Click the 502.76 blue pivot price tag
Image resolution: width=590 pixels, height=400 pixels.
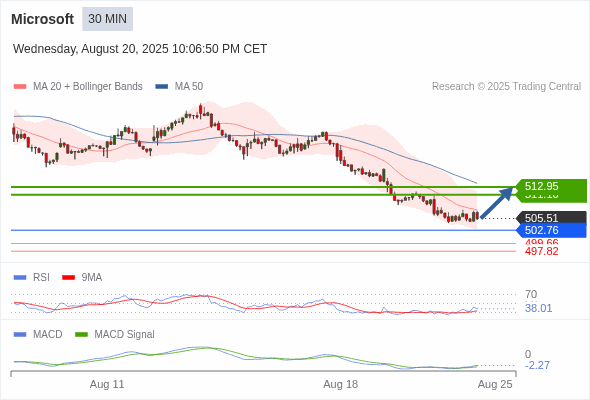pyautogui.click(x=551, y=230)
